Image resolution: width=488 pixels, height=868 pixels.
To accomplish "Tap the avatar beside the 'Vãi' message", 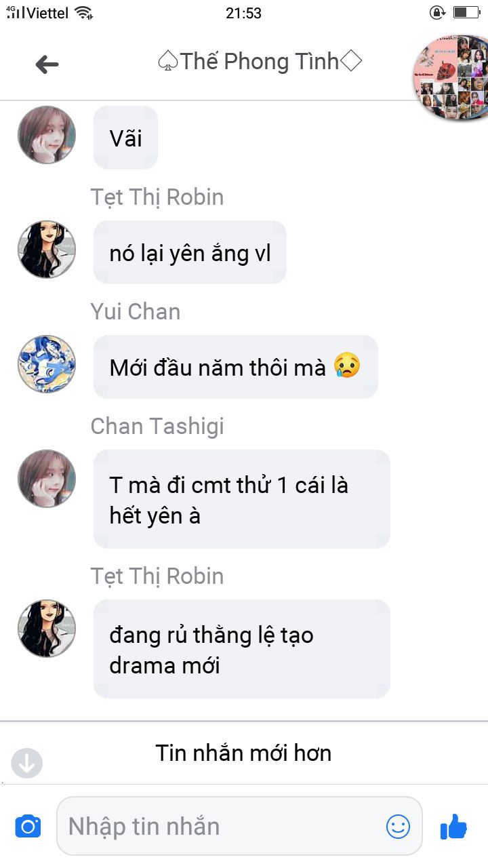I will tap(46, 134).
